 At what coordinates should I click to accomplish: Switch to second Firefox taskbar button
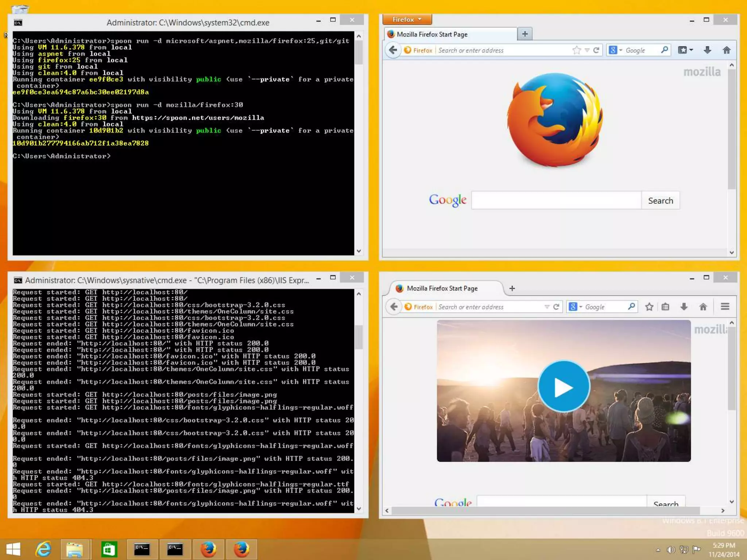(x=241, y=549)
